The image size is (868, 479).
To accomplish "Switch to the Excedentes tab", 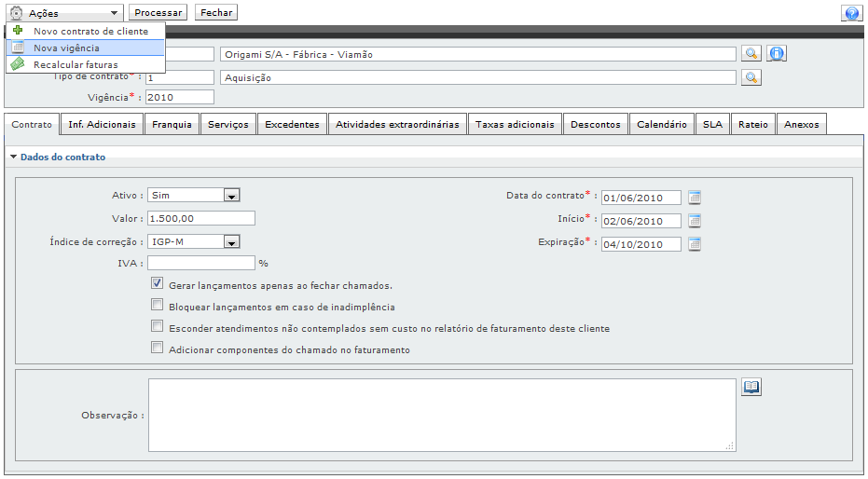I will [x=293, y=125].
